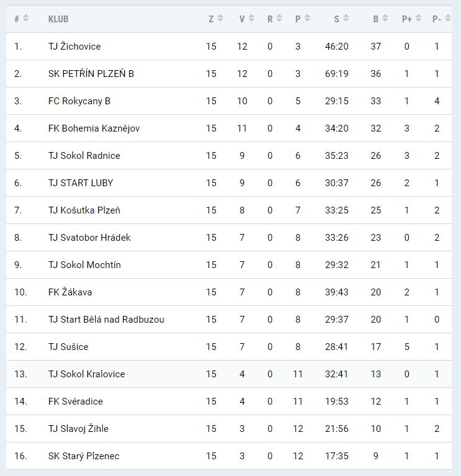Screen dimensions: 461x476
Task: Click sort arrows next to V header
Action: coord(251,19)
